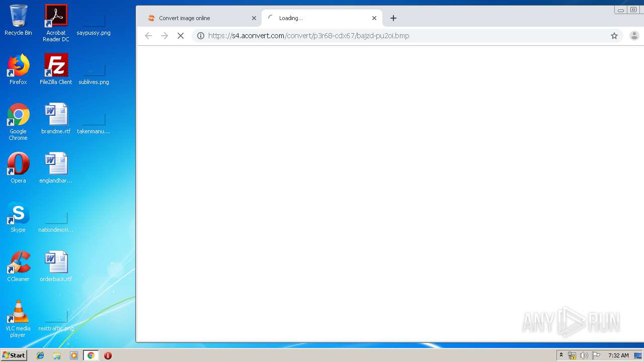The image size is (644, 362).
Task: Open Firefox desktop shortcut
Action: point(18,69)
